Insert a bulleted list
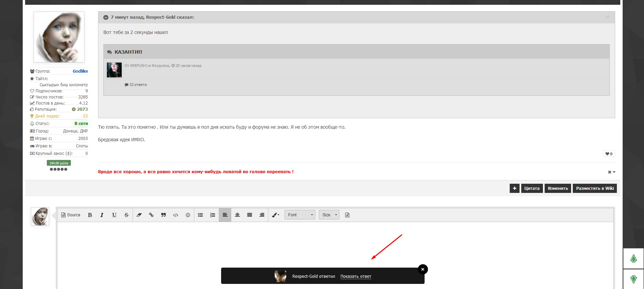The image size is (644, 289). (x=200, y=215)
